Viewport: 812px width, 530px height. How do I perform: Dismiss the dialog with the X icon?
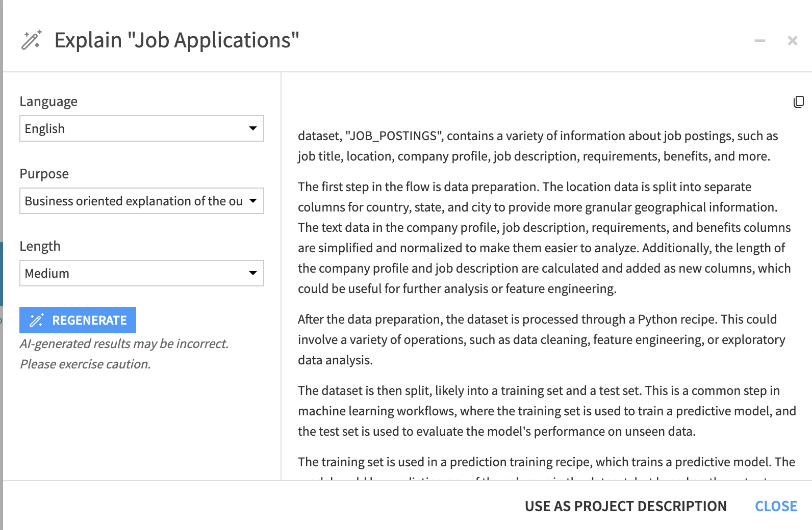click(792, 41)
